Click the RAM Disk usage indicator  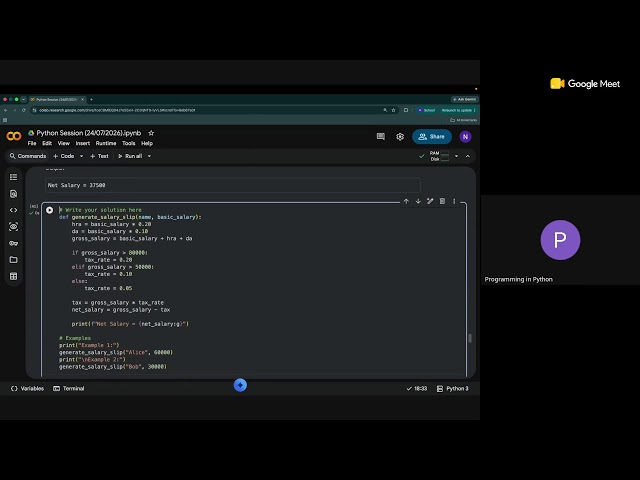click(439, 156)
